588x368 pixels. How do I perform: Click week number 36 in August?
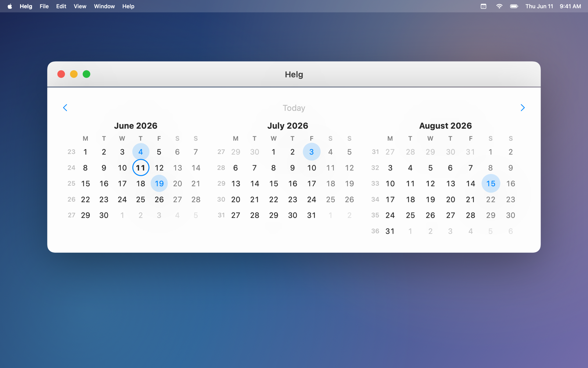click(x=375, y=231)
